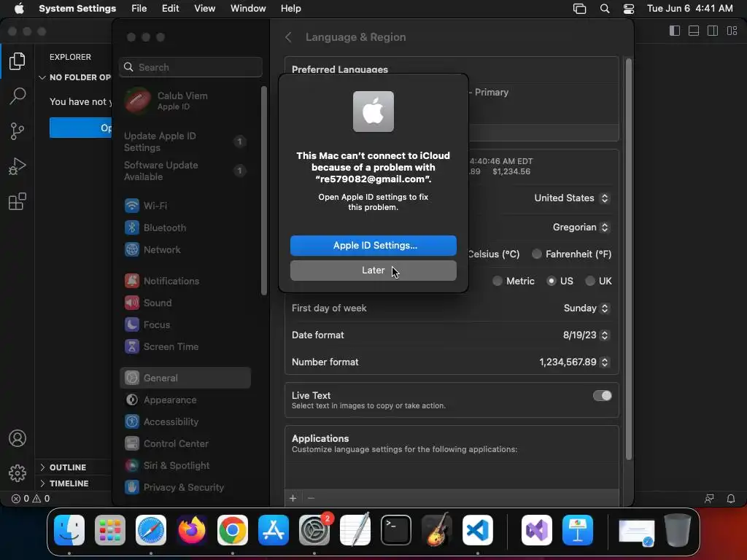Image resolution: width=747 pixels, height=560 pixels.
Task: Open the Region United States dropdown
Action: point(572,198)
